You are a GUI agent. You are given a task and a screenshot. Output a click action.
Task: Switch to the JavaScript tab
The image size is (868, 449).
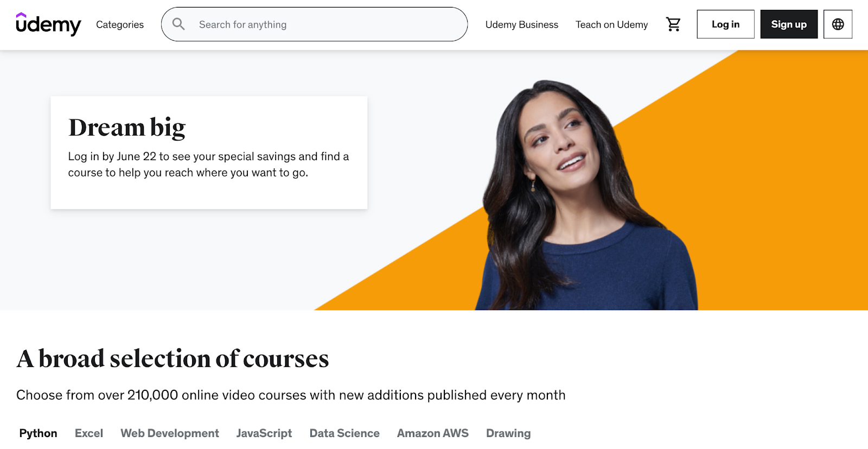264,433
